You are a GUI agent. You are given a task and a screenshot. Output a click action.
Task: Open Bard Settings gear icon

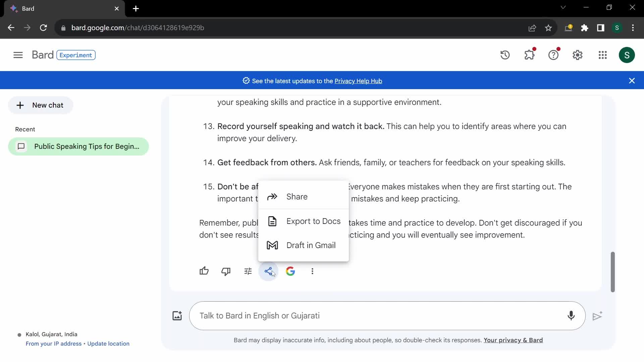click(578, 55)
